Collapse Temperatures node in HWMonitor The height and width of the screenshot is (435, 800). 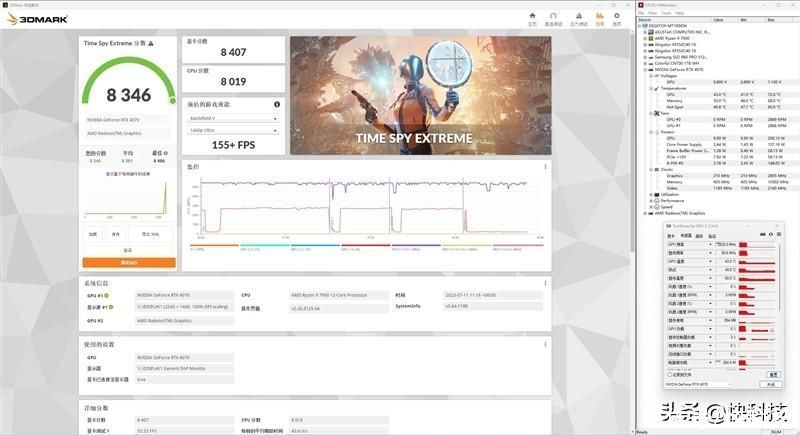pyautogui.click(x=651, y=88)
